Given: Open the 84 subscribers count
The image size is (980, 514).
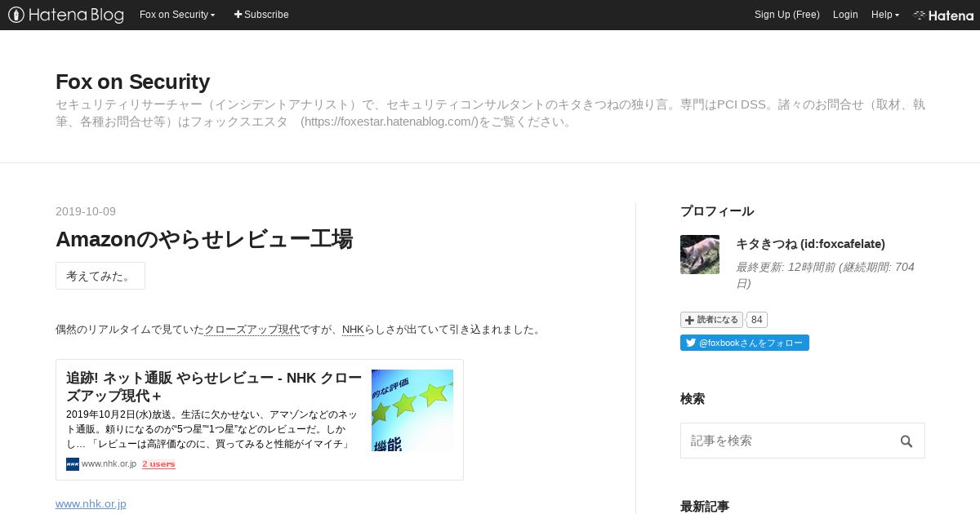Looking at the screenshot, I should coord(756,320).
